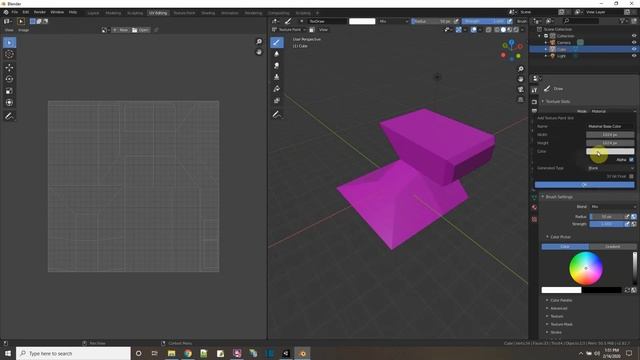The image size is (640, 360).
Task: Switch to the Modeling workspace tab
Action: pyautogui.click(x=113, y=13)
